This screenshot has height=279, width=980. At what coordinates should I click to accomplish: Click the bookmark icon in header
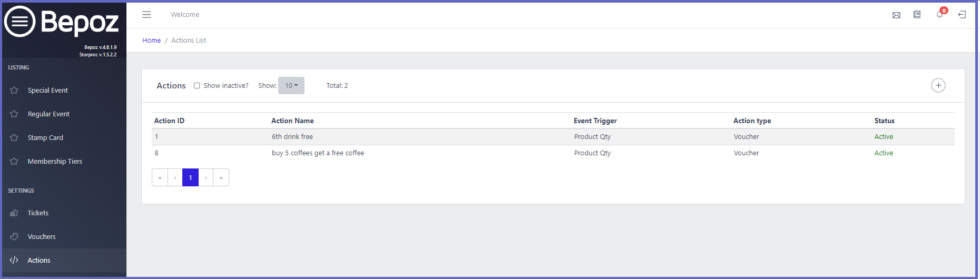(x=917, y=15)
